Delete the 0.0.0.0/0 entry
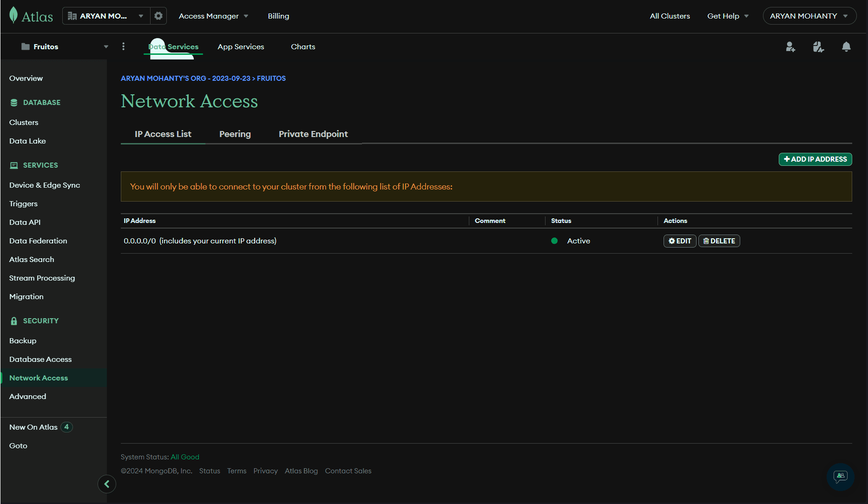Screen dimensions: 868x504 click(x=719, y=241)
